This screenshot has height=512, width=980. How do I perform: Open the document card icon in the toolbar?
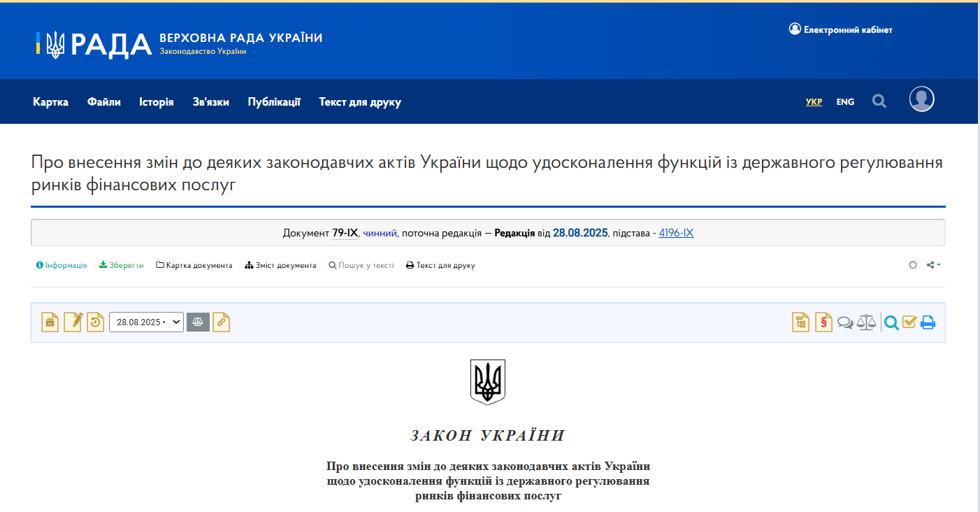[50, 322]
